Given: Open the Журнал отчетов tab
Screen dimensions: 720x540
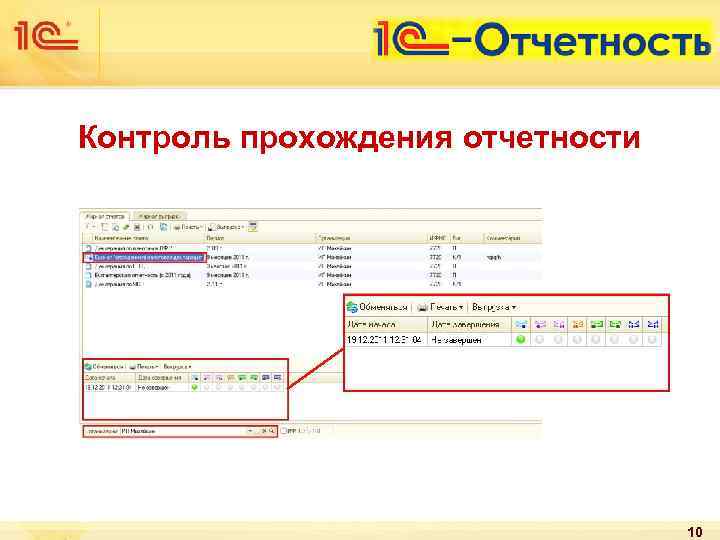Looking at the screenshot, I should point(105,216).
